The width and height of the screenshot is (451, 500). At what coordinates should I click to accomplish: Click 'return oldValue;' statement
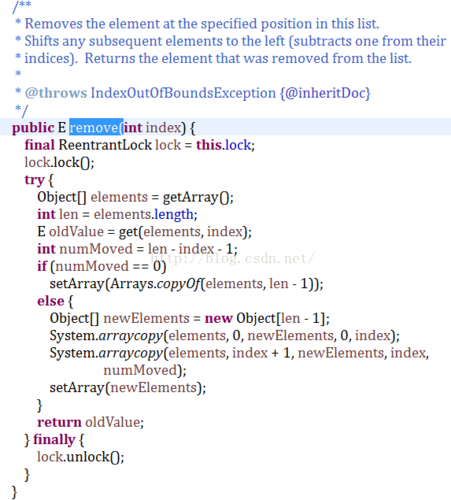coord(90,422)
